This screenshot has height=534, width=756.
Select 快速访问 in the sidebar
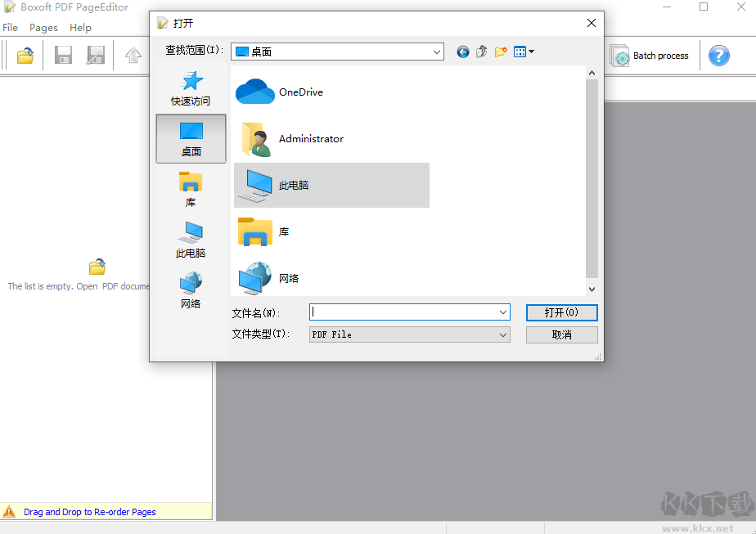pos(191,88)
